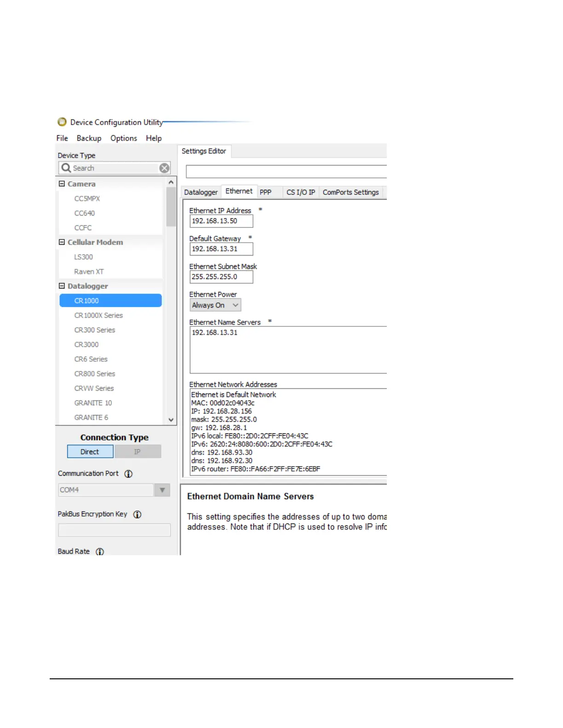Click the gw: 192.168.28.1 line
Image resolution: width=563 pixels, height=728 pixels.
[x=219, y=428]
